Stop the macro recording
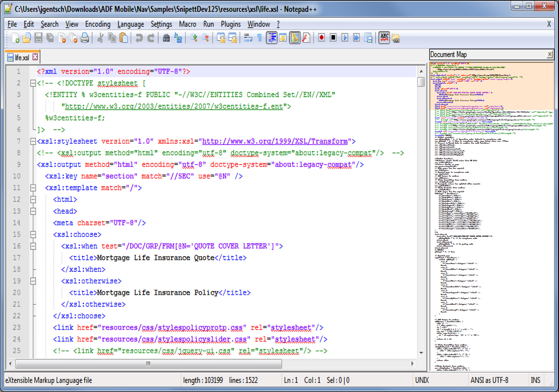Screen dimensions: 559x392 [333, 37]
